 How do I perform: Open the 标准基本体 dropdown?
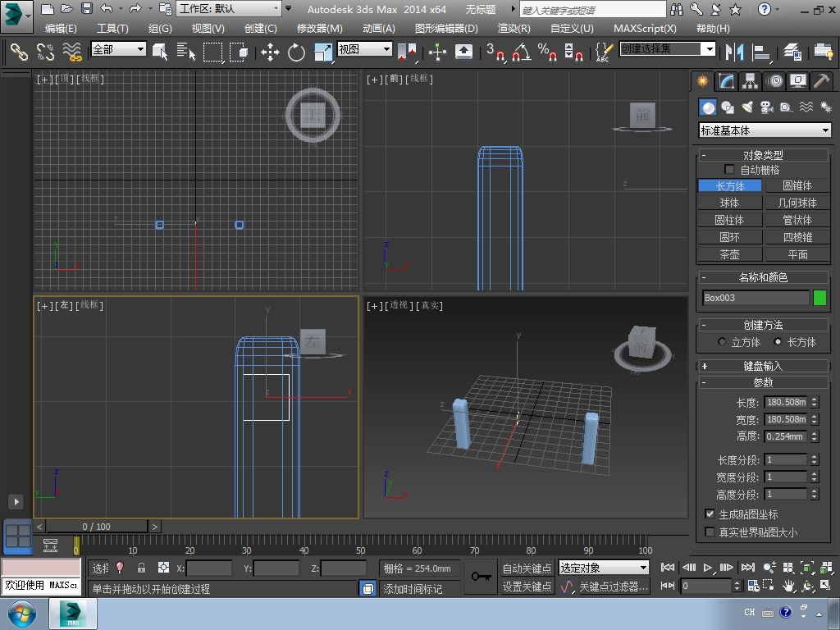coord(765,130)
